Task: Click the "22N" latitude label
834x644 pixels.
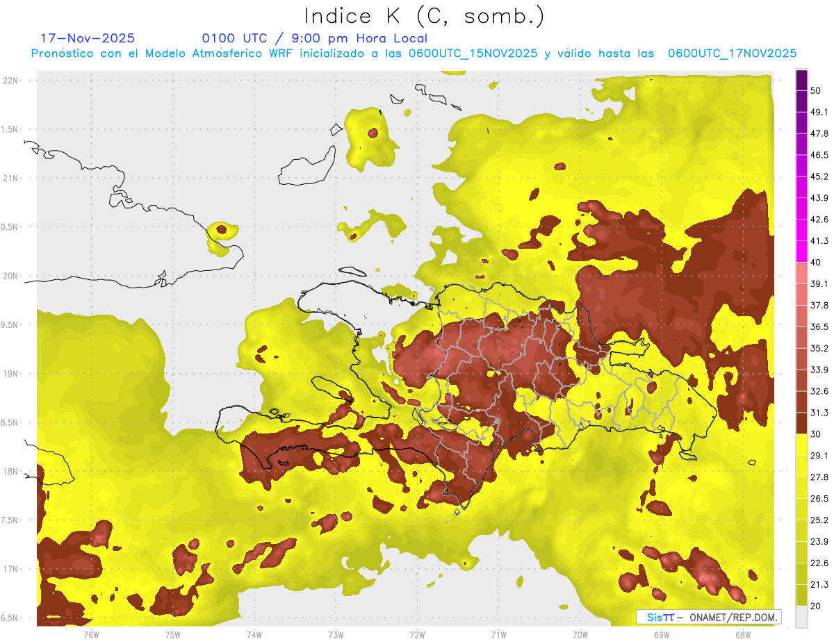Action: pyautogui.click(x=12, y=81)
